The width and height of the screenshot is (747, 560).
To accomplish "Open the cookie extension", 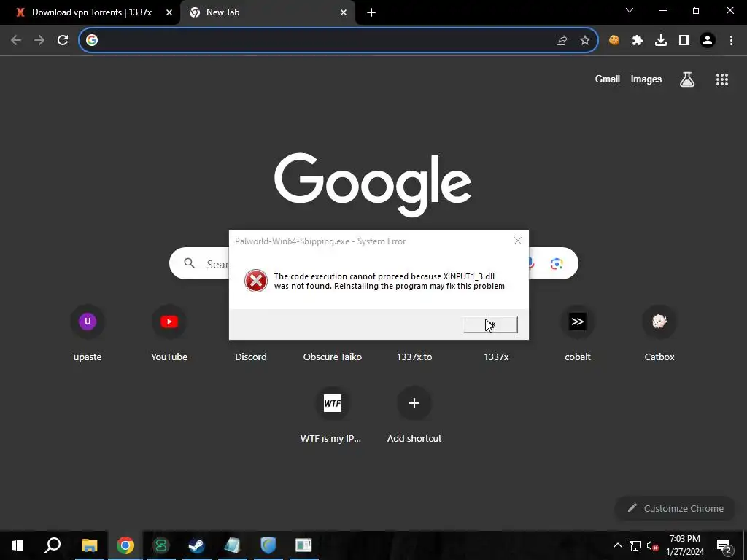I will point(614,41).
